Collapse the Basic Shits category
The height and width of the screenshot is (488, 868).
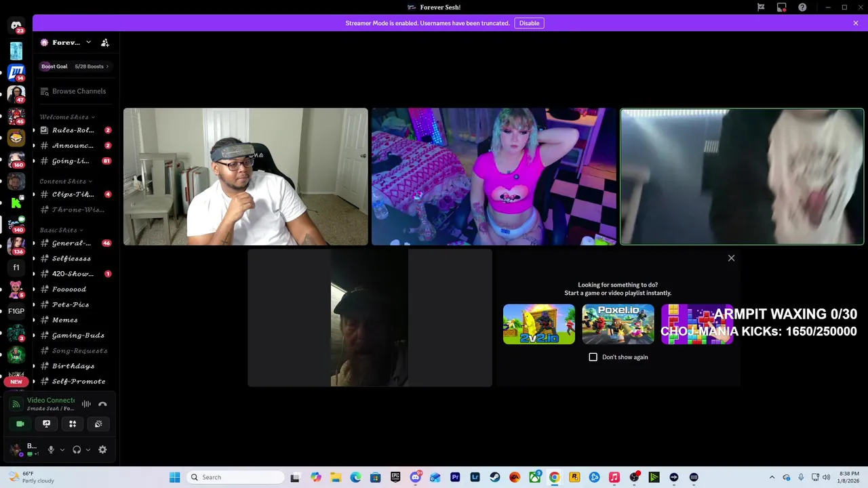coord(61,230)
